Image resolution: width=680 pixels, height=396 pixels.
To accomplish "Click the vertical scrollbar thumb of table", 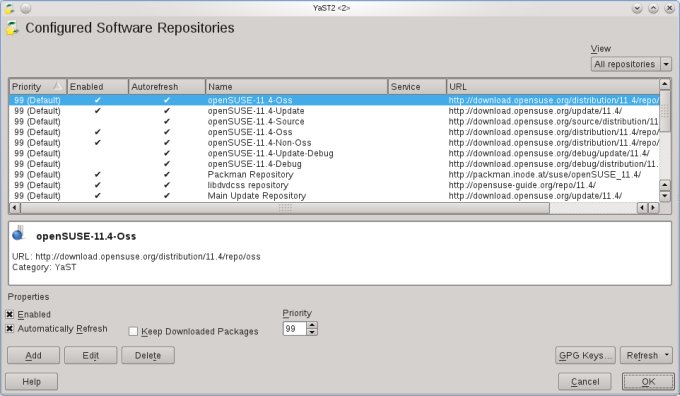I will pyautogui.click(x=665, y=111).
